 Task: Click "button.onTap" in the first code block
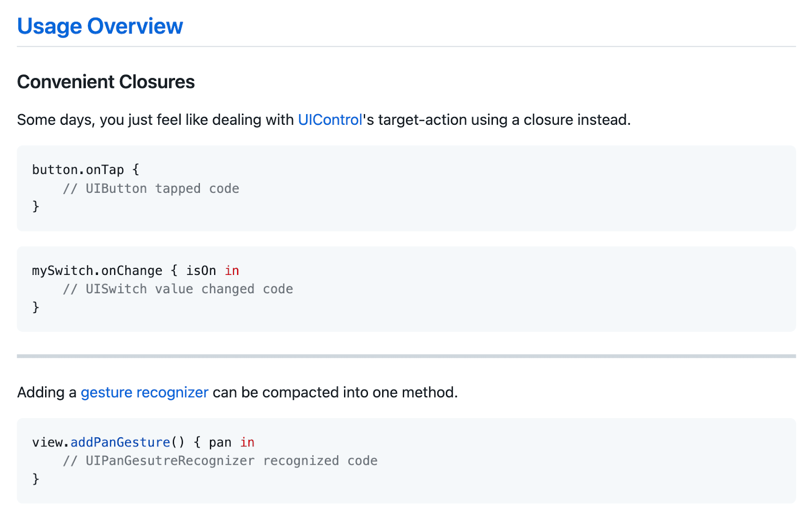pyautogui.click(x=78, y=169)
